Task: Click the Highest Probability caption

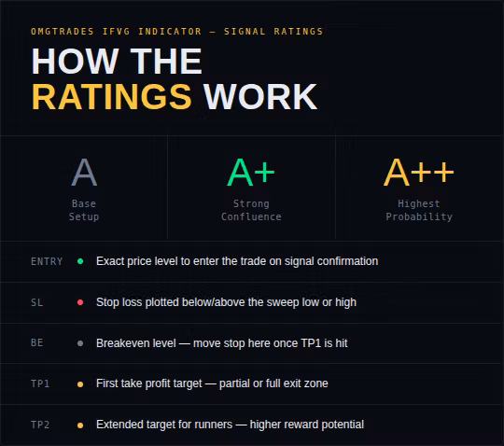Action: point(419,210)
